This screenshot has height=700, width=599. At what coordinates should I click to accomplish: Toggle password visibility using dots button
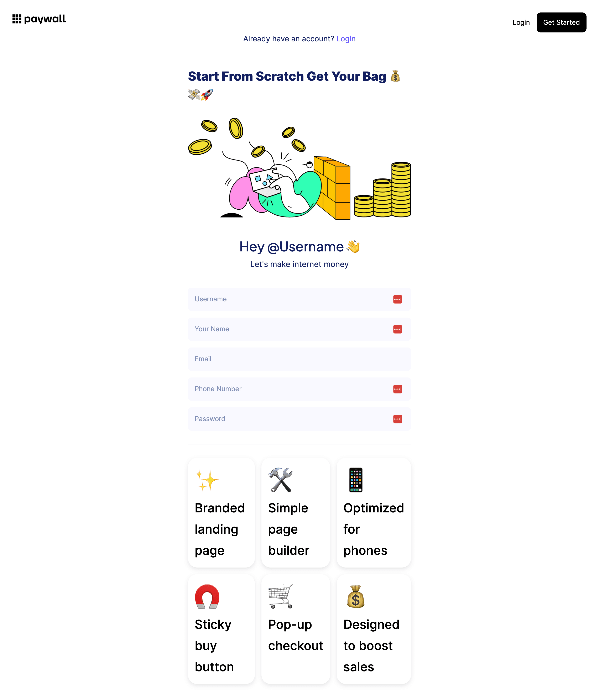point(397,419)
